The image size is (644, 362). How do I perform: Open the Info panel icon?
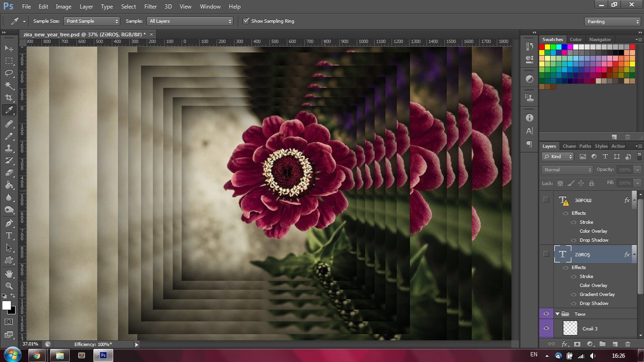(x=529, y=118)
